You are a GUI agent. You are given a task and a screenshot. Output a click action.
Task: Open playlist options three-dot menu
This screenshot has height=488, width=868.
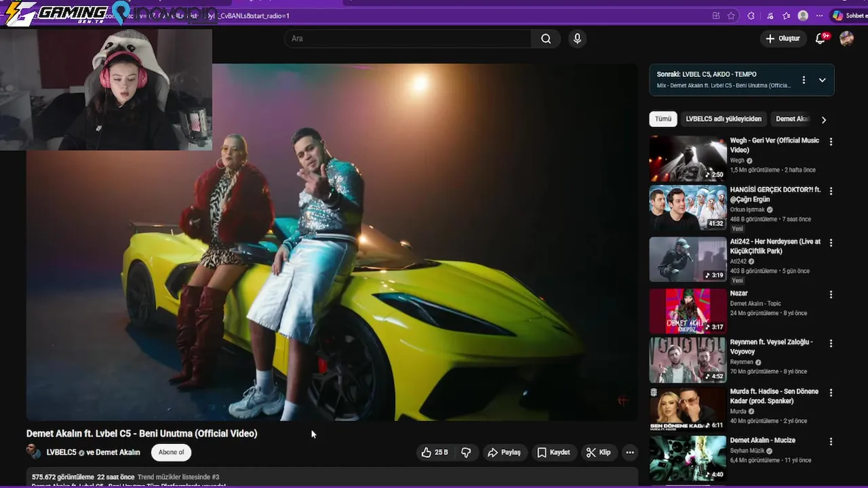[x=804, y=80]
